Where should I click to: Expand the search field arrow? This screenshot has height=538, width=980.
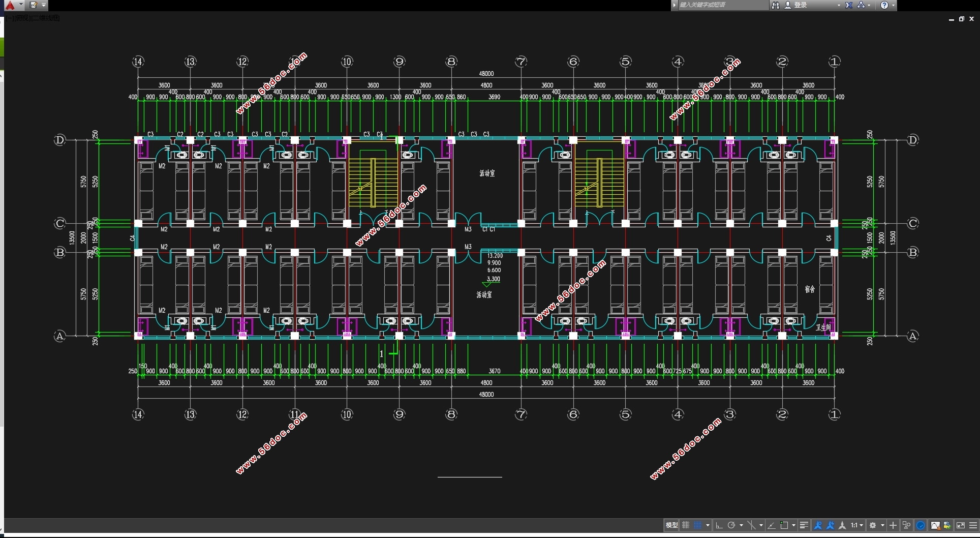(675, 5)
